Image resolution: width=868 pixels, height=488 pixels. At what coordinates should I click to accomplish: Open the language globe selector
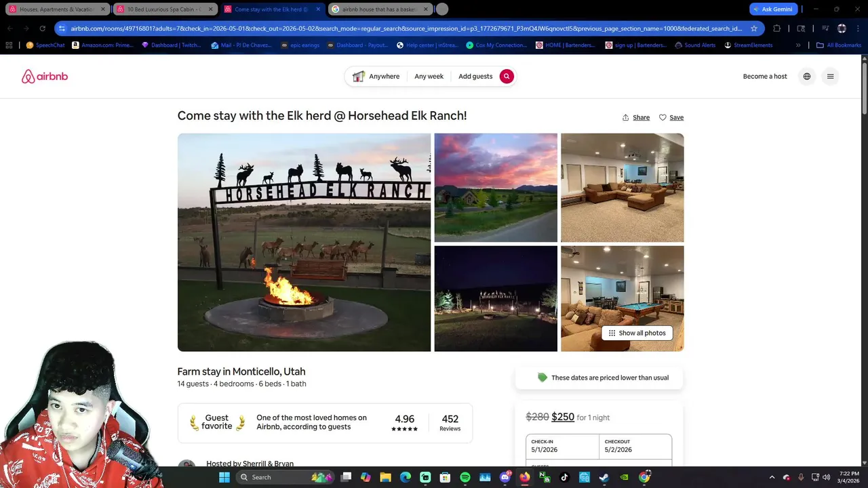(807, 77)
